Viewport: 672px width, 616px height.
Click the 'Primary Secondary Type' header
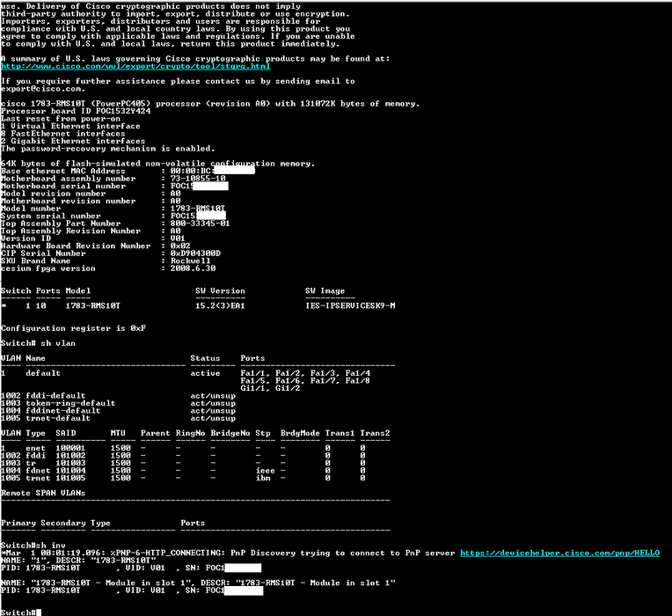coord(55,524)
